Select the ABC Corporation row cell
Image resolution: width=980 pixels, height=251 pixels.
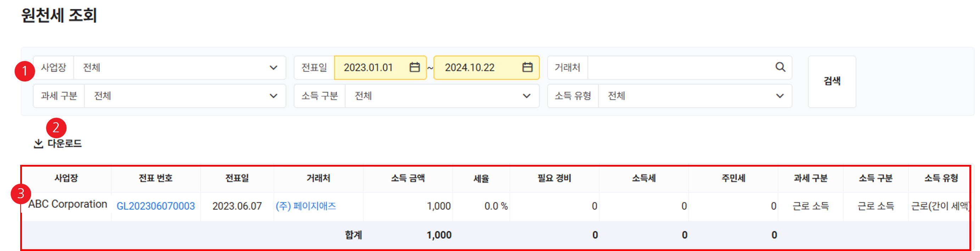[x=67, y=205]
